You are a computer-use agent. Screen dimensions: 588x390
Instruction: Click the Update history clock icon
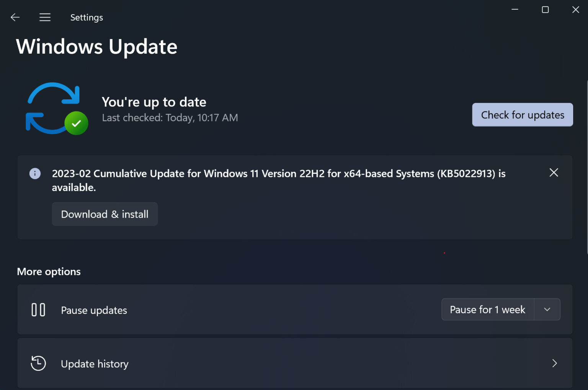[x=38, y=363]
